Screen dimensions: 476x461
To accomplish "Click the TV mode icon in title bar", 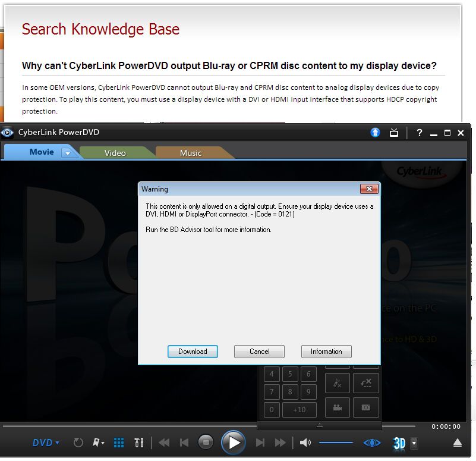I will [x=394, y=133].
